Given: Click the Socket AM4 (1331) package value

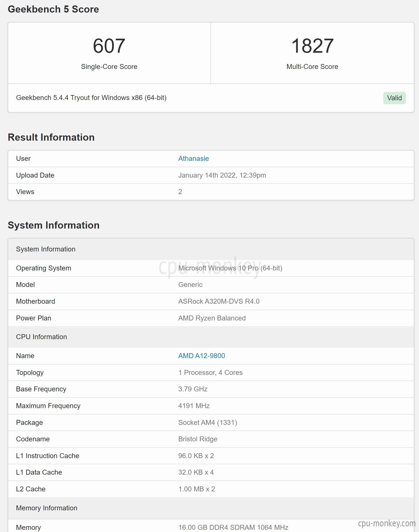Looking at the screenshot, I should click(x=208, y=422).
